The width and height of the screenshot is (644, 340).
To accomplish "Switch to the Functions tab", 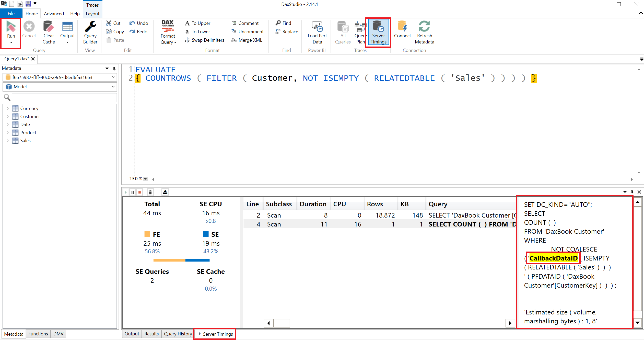I will tap(38, 334).
